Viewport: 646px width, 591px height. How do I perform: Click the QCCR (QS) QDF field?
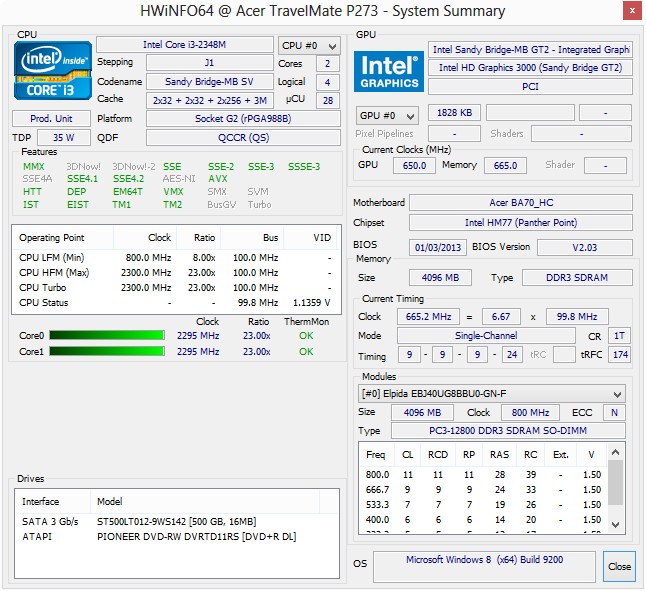243,138
